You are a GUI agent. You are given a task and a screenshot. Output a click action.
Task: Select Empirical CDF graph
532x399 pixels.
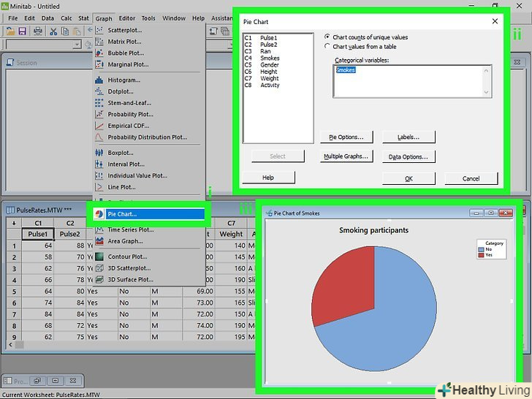coord(129,126)
